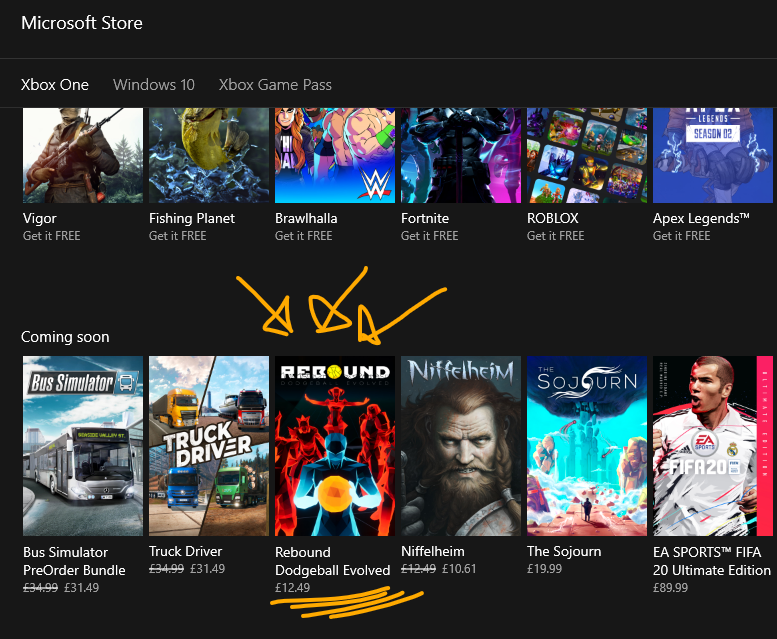The width and height of the screenshot is (777, 639).
Task: Select the Truck Driver title
Action: pos(185,551)
